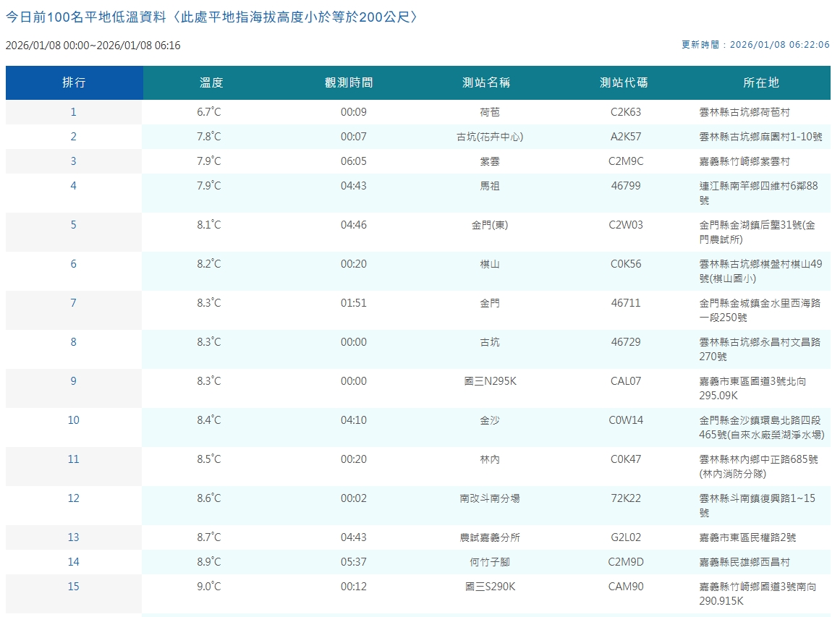Screen dimensions: 840x617
Task: Click station code C0K47
Action: pos(626,459)
